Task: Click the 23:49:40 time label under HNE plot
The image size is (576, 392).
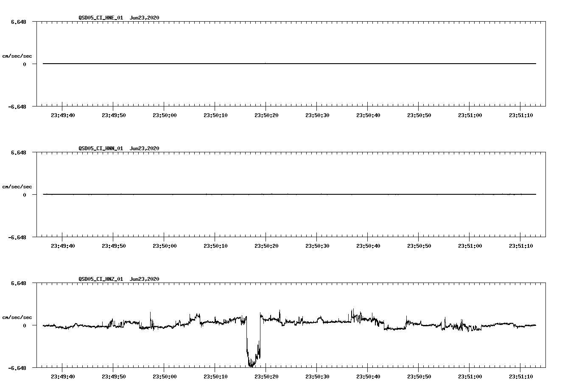Action: [x=63, y=115]
